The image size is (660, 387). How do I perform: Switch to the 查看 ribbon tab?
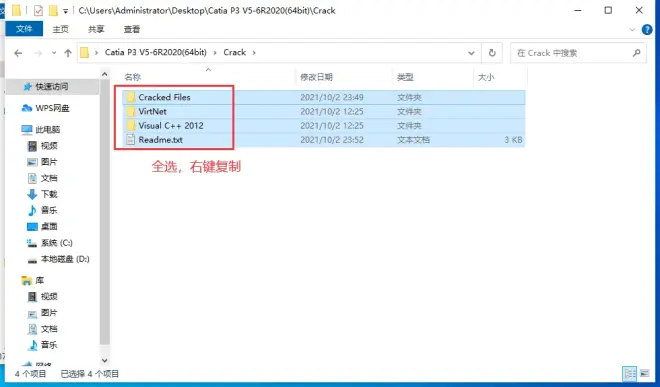pyautogui.click(x=132, y=29)
